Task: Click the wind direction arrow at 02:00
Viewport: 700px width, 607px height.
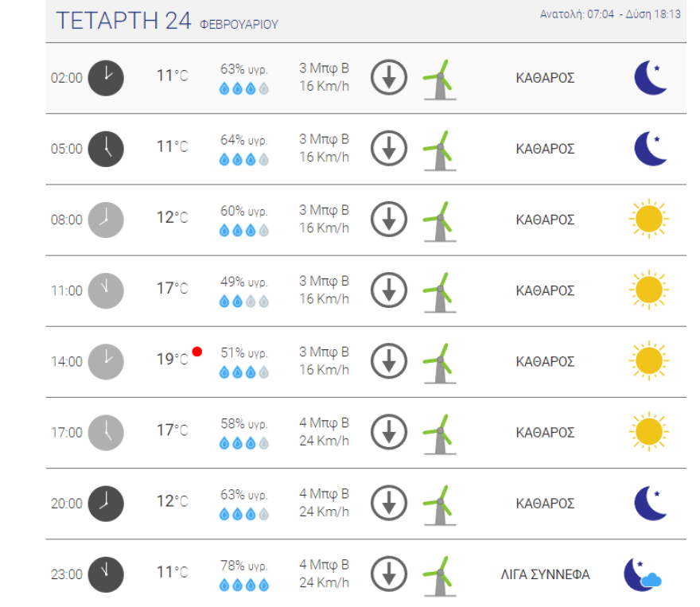Action: coord(389,78)
